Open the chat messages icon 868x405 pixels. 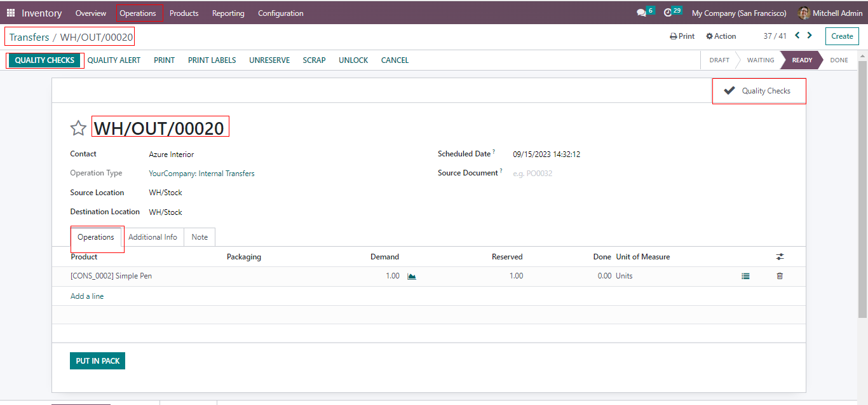click(642, 13)
